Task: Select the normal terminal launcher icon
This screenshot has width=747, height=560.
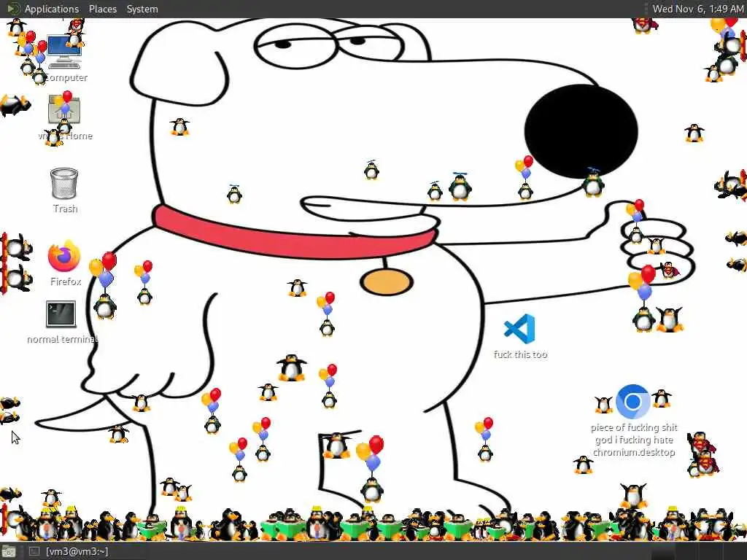Action: 61,314
